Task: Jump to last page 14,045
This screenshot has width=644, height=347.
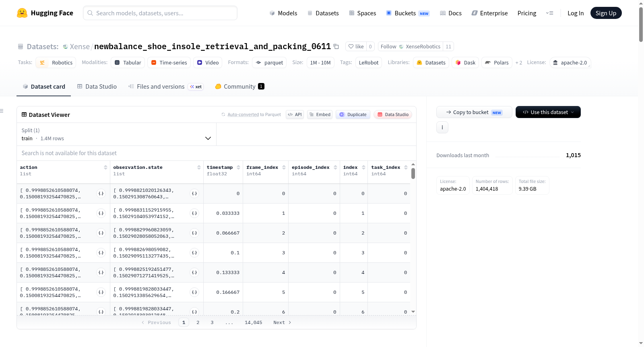Action: tap(254, 322)
